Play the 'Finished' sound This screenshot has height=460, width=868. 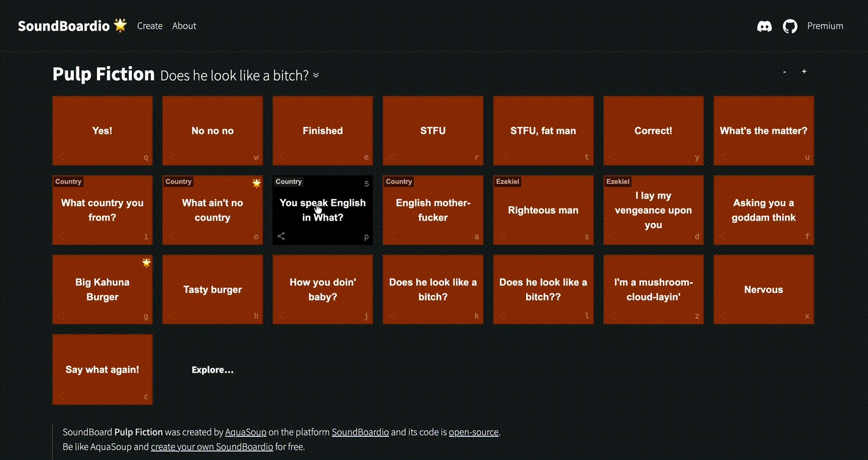point(323,131)
